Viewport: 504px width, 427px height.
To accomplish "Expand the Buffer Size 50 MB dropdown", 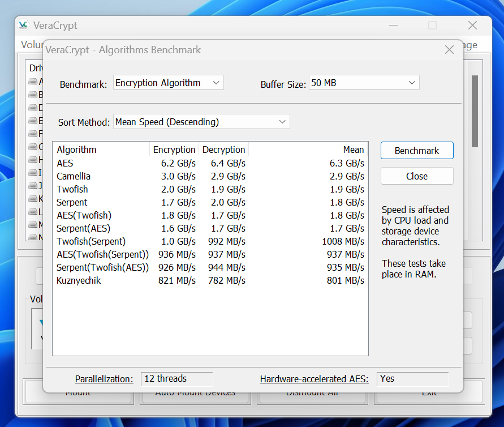I will 364,83.
